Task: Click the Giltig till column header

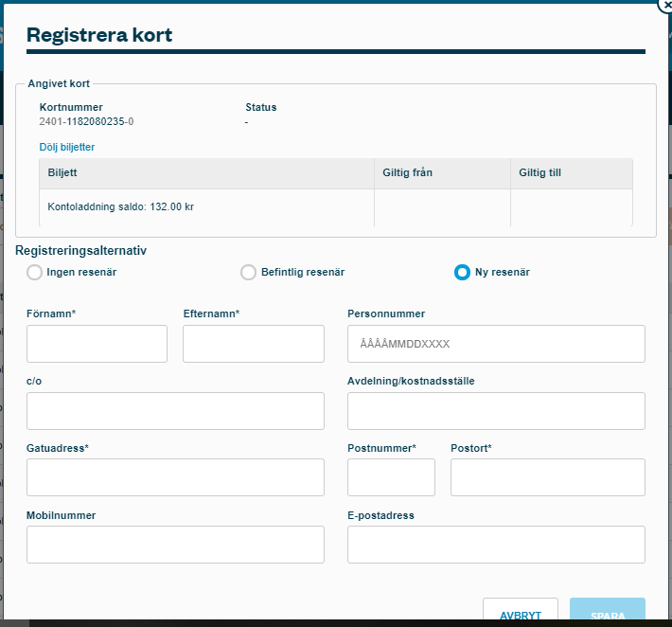Action: (540, 173)
